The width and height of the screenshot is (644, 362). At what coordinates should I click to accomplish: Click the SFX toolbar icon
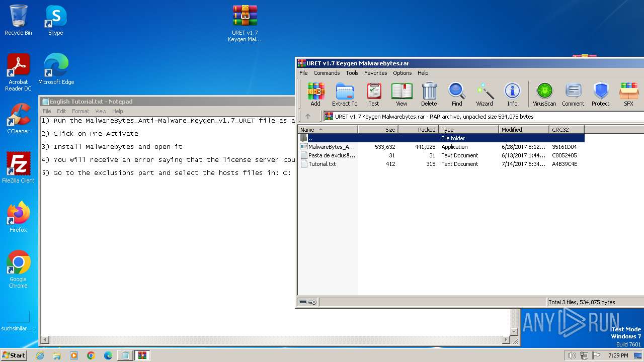pyautogui.click(x=629, y=94)
